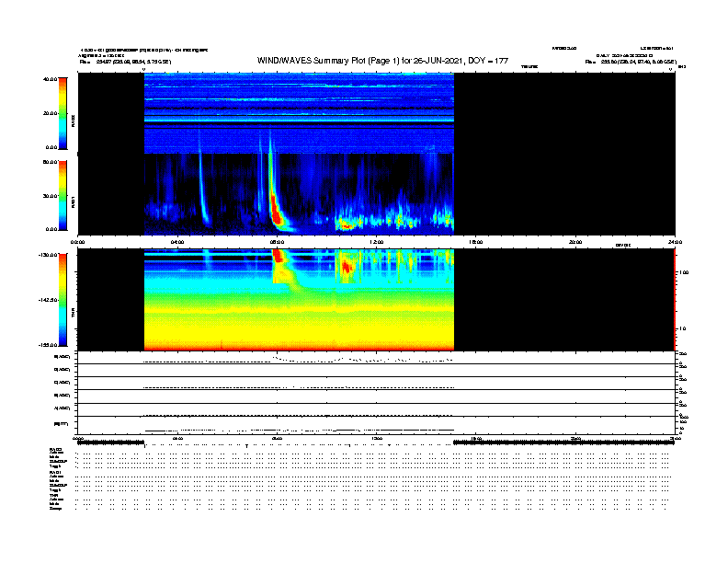Screen dimensions: 728x563
Task: Select the 40.00 label on RAD2 scale
Action: coord(50,79)
